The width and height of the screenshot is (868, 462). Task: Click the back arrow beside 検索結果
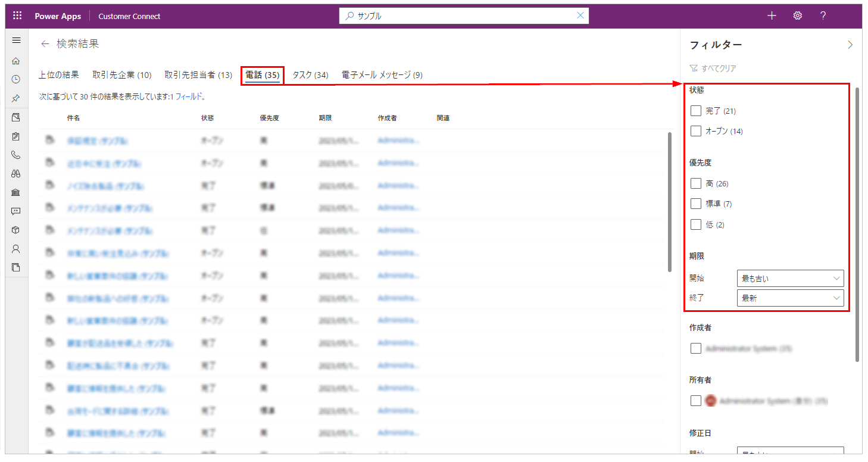pos(45,44)
